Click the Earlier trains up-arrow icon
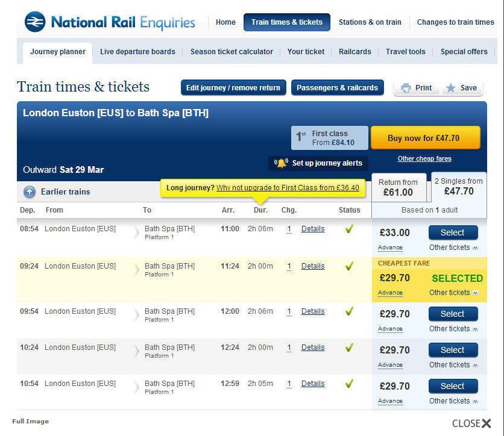 click(x=30, y=192)
